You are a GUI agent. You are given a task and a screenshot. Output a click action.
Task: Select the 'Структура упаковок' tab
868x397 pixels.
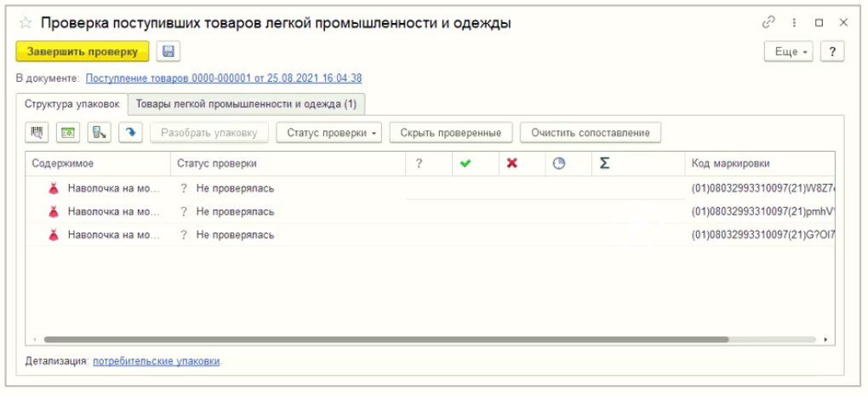(x=72, y=104)
